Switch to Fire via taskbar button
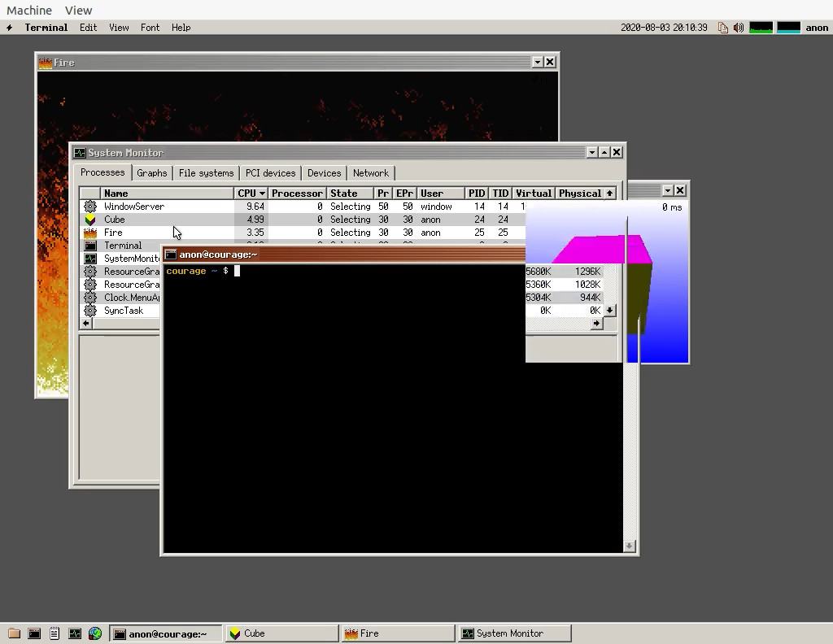Screen dimensions: 833x644 coord(399,633)
